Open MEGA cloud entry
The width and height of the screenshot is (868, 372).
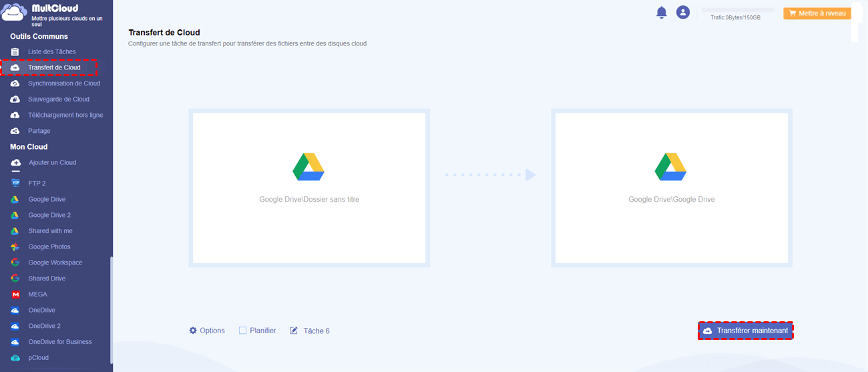point(37,295)
